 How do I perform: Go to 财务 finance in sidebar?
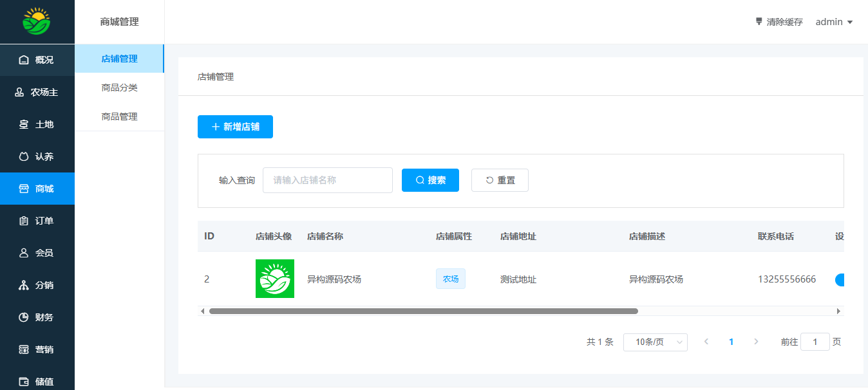tap(37, 317)
